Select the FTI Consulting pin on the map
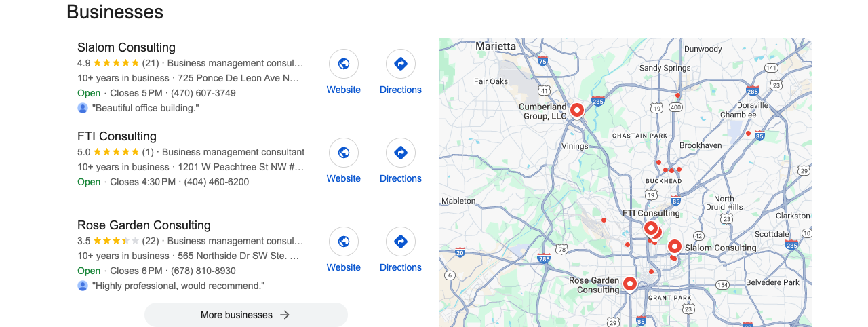Viewport: 868px width, 327px height. pos(650,228)
